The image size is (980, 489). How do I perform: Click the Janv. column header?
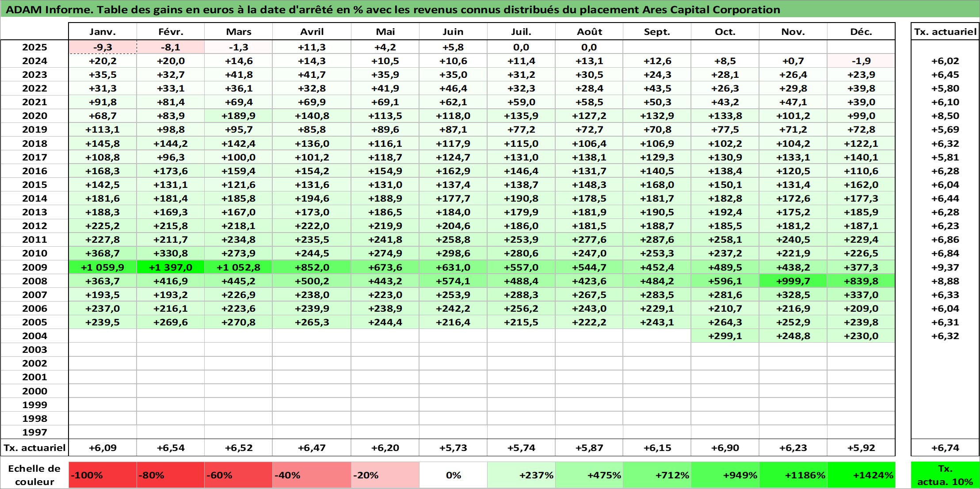[103, 32]
